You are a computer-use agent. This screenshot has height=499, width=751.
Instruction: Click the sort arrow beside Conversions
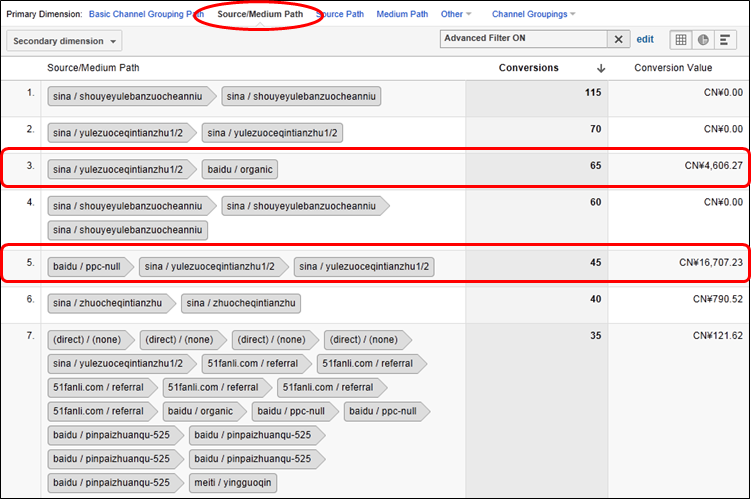[601, 68]
